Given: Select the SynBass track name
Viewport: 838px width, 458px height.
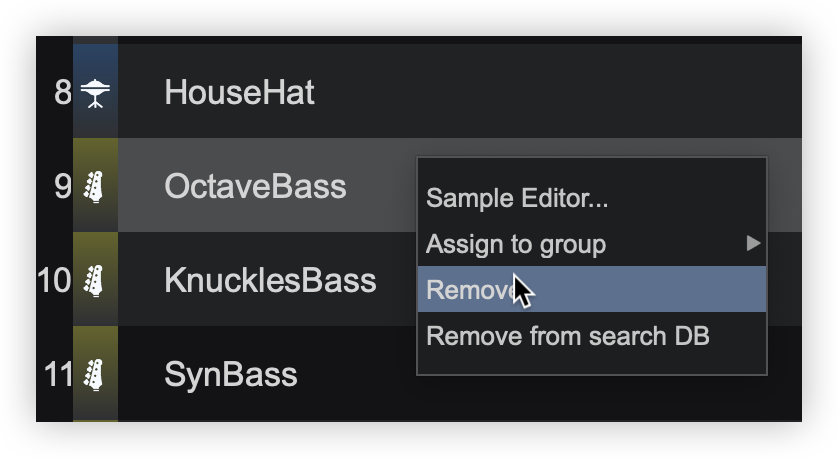Looking at the screenshot, I should click(231, 374).
